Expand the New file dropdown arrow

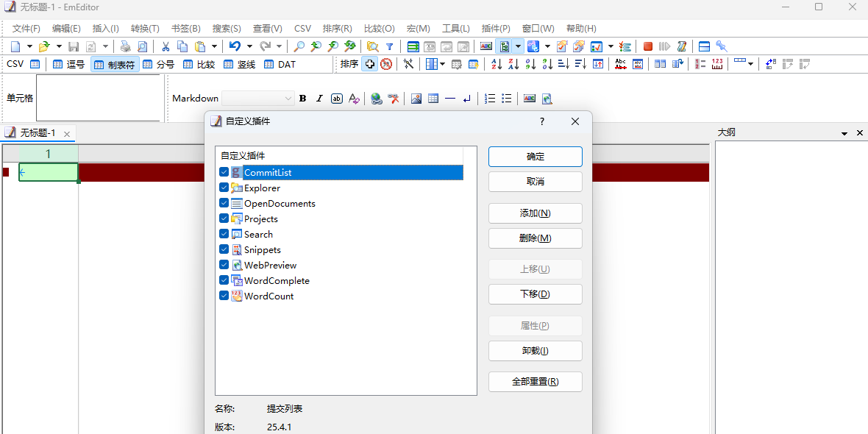pyautogui.click(x=29, y=46)
